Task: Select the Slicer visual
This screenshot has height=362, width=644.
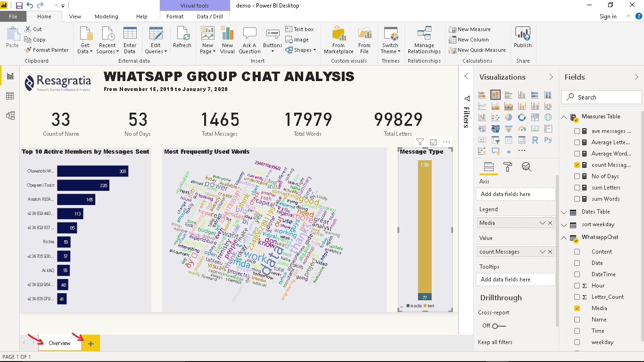Action: point(495,140)
